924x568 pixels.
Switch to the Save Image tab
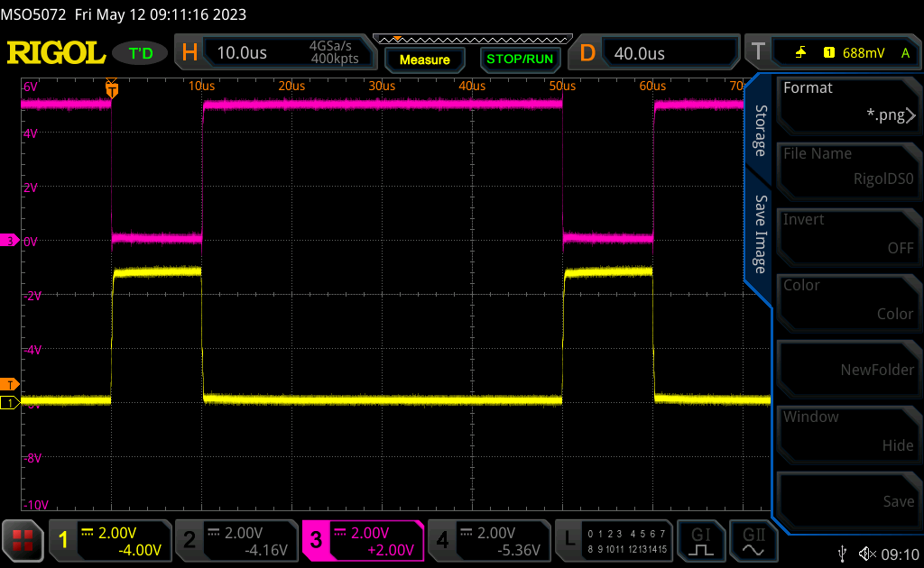click(761, 234)
